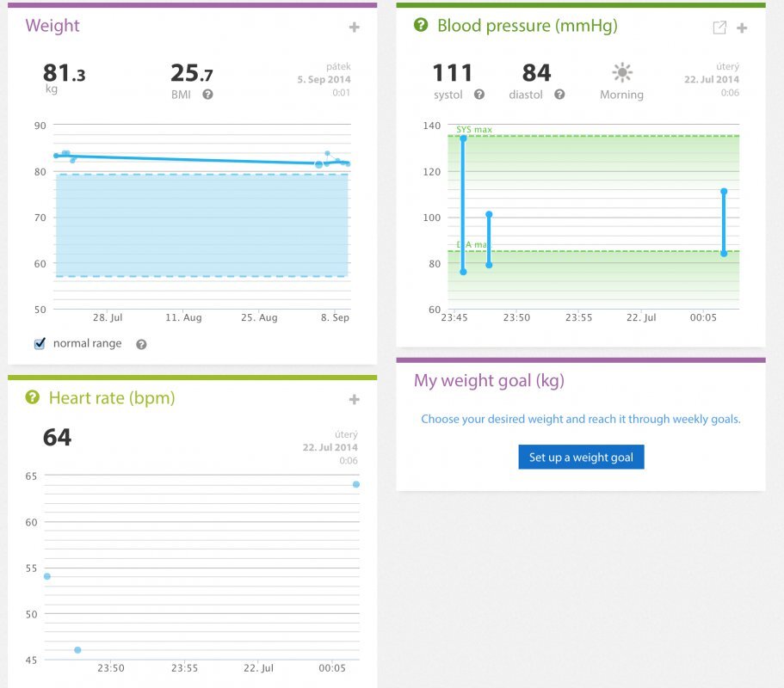The width and height of the screenshot is (784, 688).
Task: Uncheck the normal range checkbox
Action: 38,342
